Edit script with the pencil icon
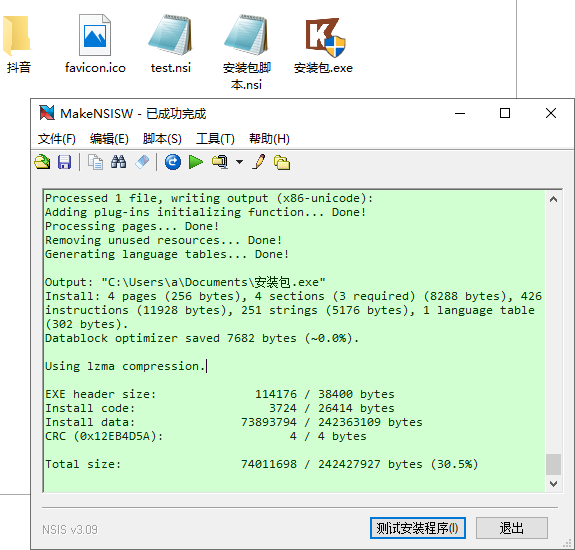Viewport: 575px width, 550px height. click(259, 162)
